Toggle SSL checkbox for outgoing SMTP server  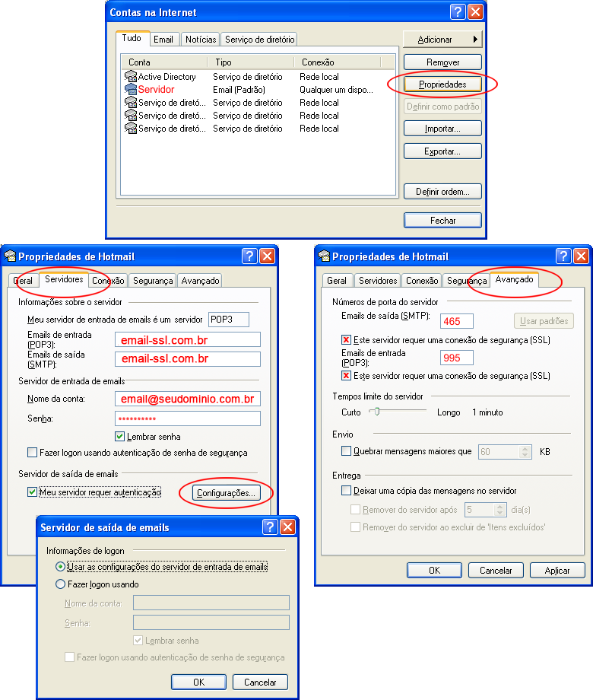[x=346, y=340]
